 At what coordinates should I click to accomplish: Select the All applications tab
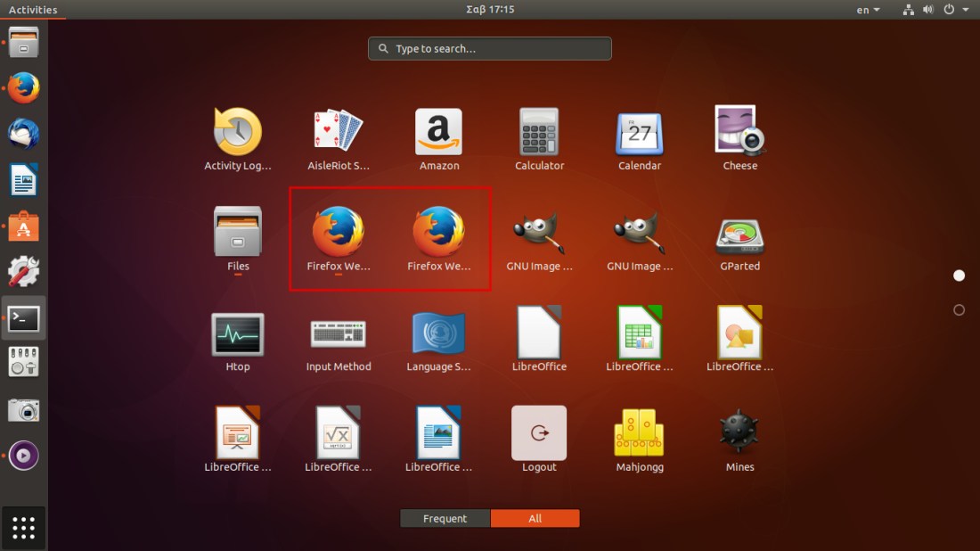(x=535, y=519)
